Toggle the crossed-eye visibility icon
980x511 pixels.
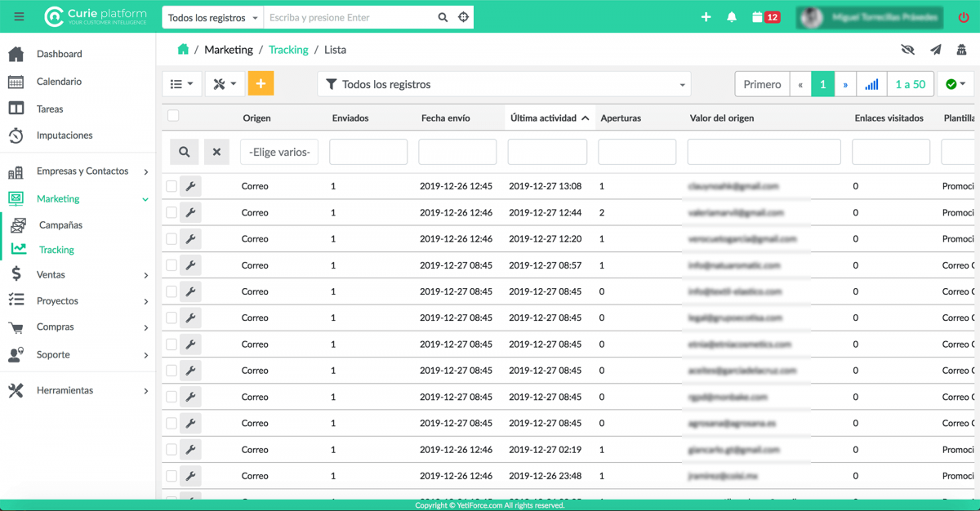(x=908, y=50)
